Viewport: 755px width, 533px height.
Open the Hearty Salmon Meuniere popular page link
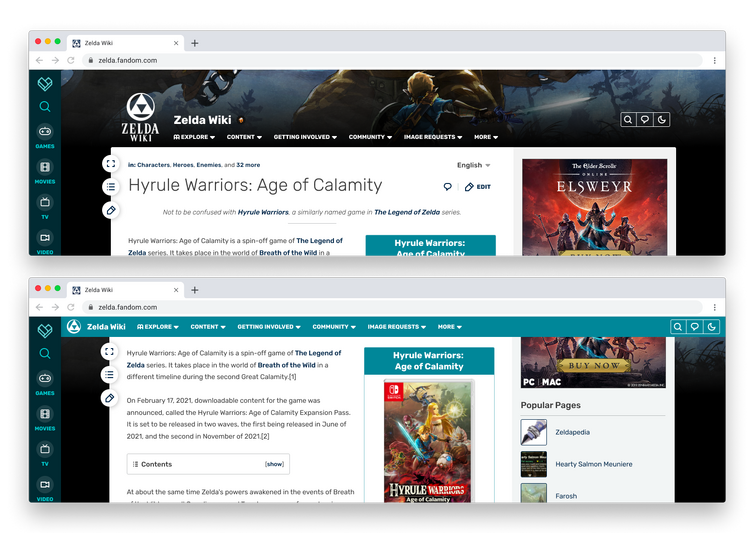[594, 464]
